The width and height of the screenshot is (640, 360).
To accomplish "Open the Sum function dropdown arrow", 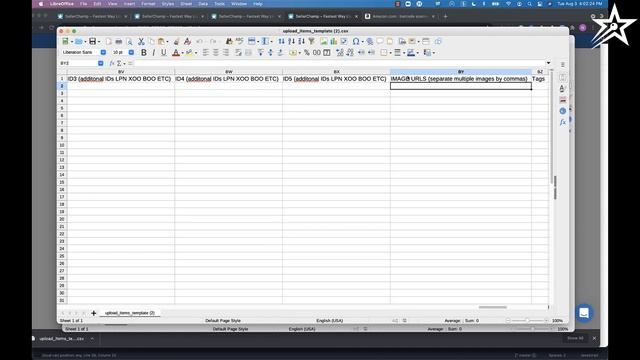I will point(124,64).
